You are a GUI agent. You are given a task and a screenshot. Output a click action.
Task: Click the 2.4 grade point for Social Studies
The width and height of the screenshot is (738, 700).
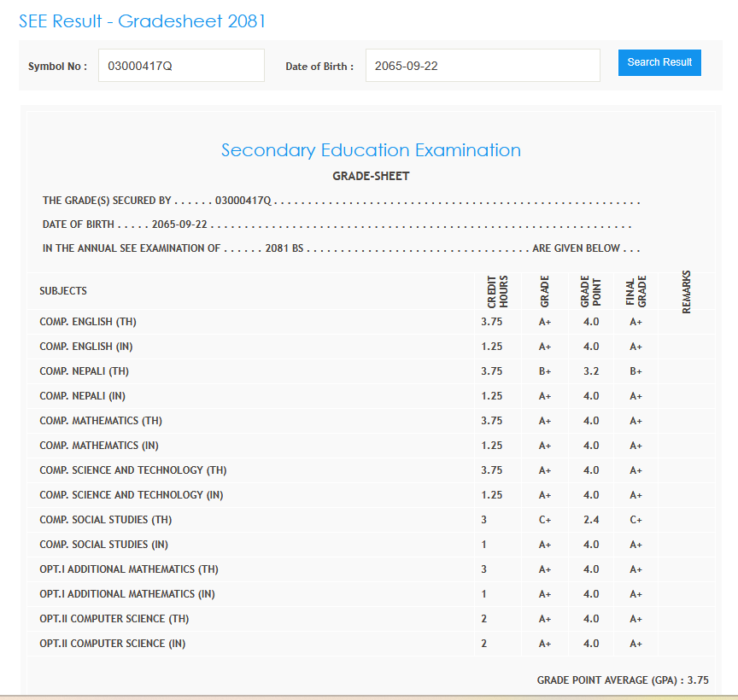(x=591, y=520)
